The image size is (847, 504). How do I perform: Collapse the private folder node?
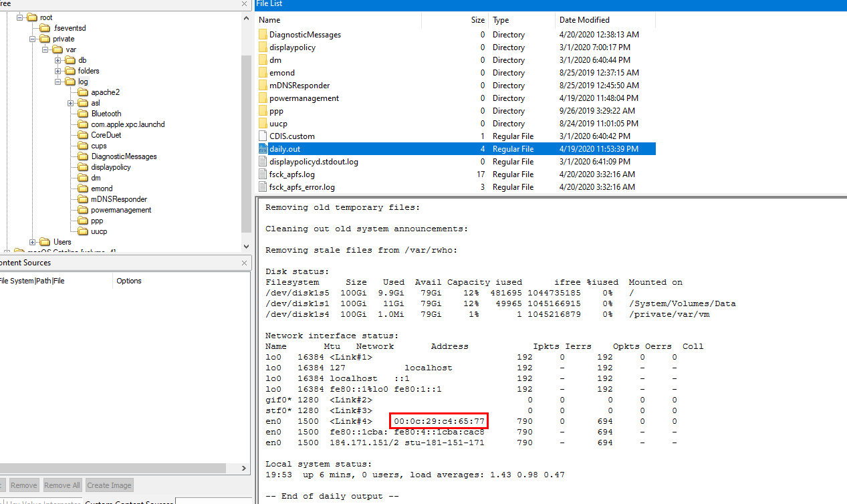click(x=33, y=39)
